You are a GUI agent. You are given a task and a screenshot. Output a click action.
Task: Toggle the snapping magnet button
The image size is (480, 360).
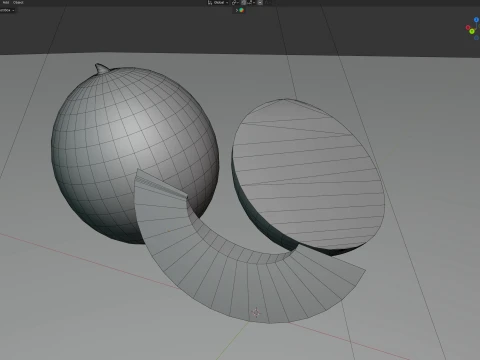244,2
